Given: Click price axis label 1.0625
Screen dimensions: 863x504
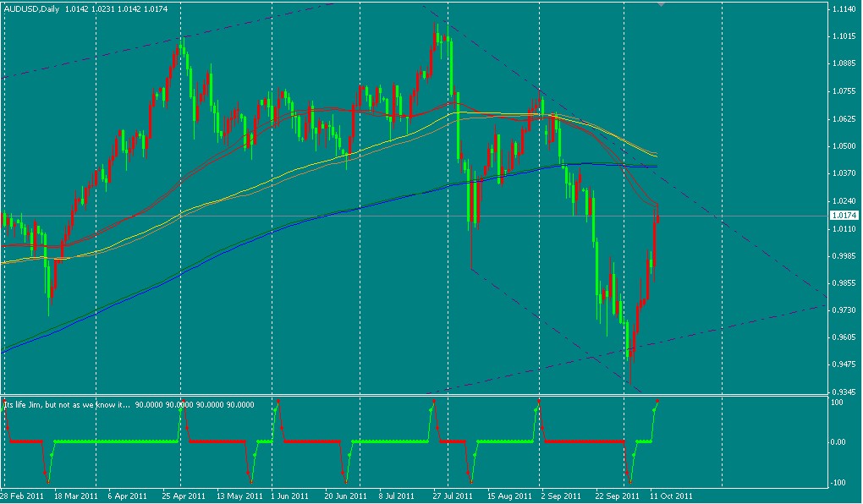Looking at the screenshot, I should pos(844,119).
